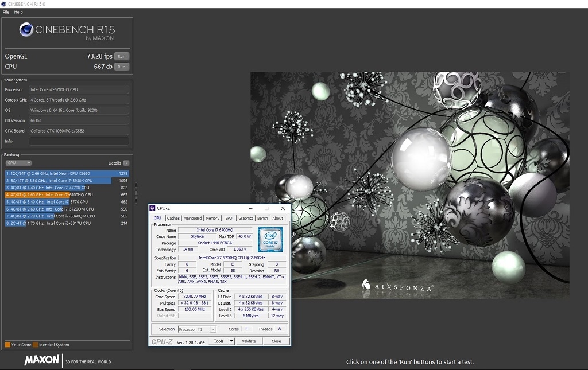Switch to the Caches tab in CPU-Z
The width and height of the screenshot is (588, 370).
(x=173, y=218)
